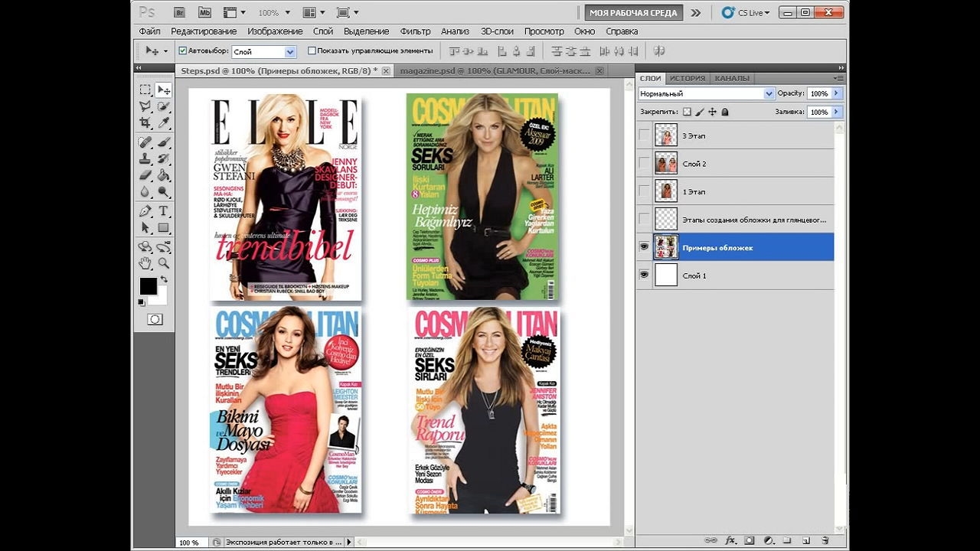This screenshot has width=980, height=551.
Task: Hide the Примеры обложек layer
Action: click(x=644, y=247)
